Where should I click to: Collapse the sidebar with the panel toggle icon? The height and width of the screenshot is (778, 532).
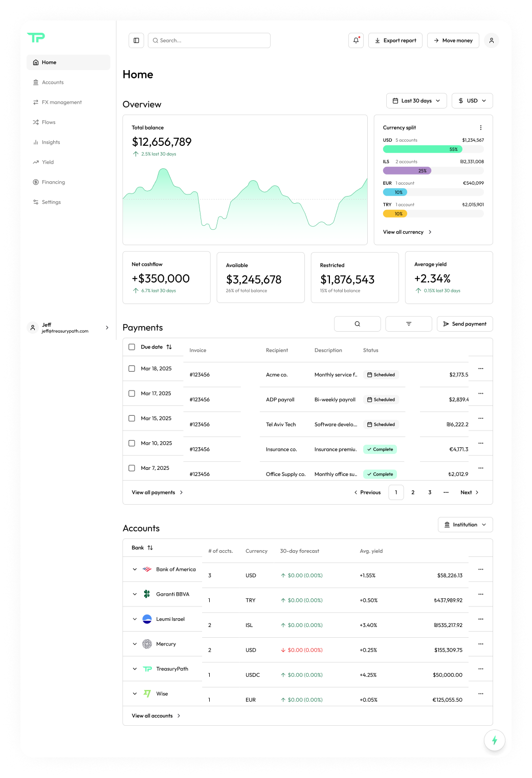[136, 40]
